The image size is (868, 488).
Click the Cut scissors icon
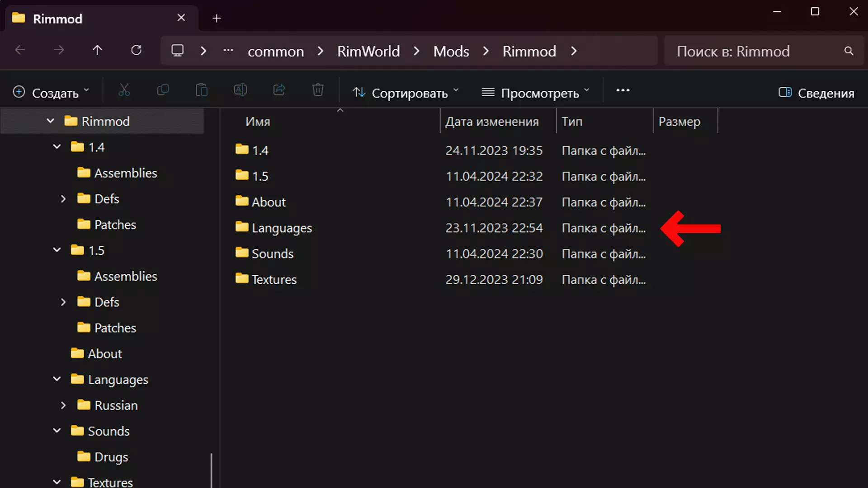(124, 90)
